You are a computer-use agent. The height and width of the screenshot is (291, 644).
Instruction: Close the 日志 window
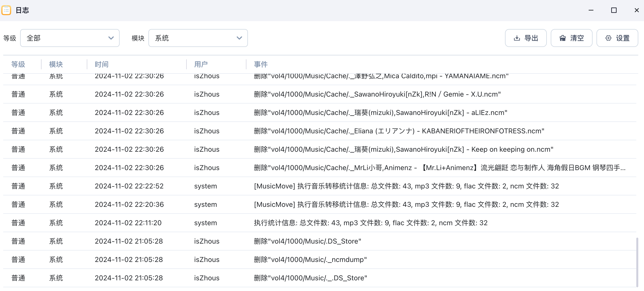coord(637,10)
